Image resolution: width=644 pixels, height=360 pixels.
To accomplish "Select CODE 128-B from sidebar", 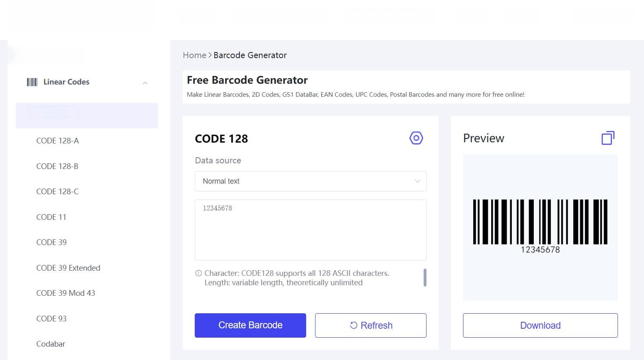I will coord(57,166).
